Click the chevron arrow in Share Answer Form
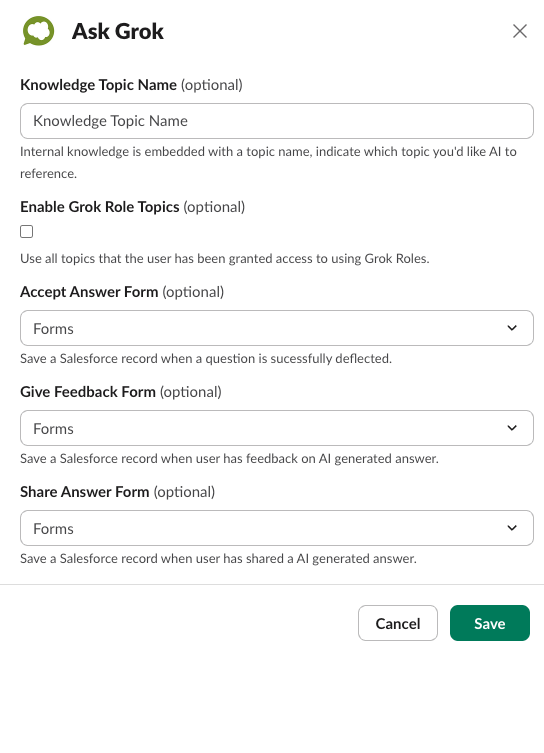 (512, 528)
